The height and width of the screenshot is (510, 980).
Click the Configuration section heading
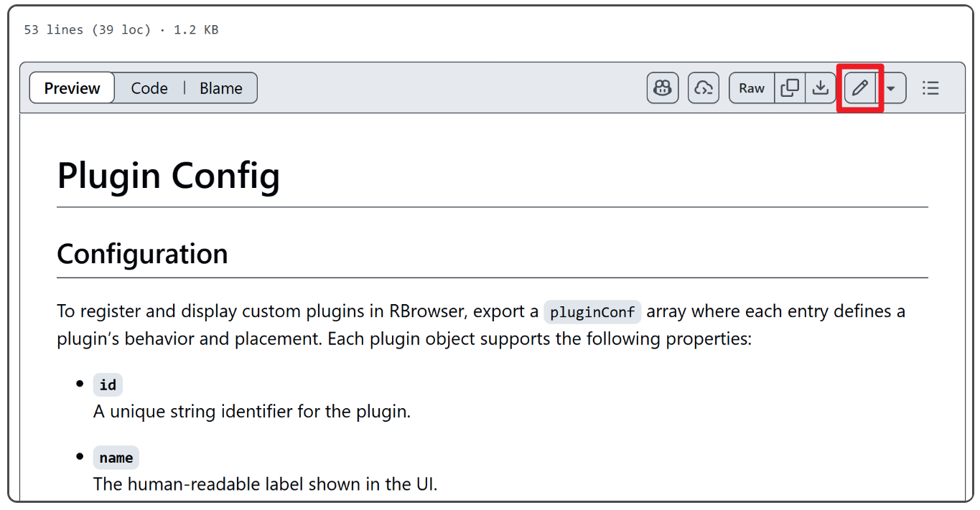pyautogui.click(x=142, y=254)
